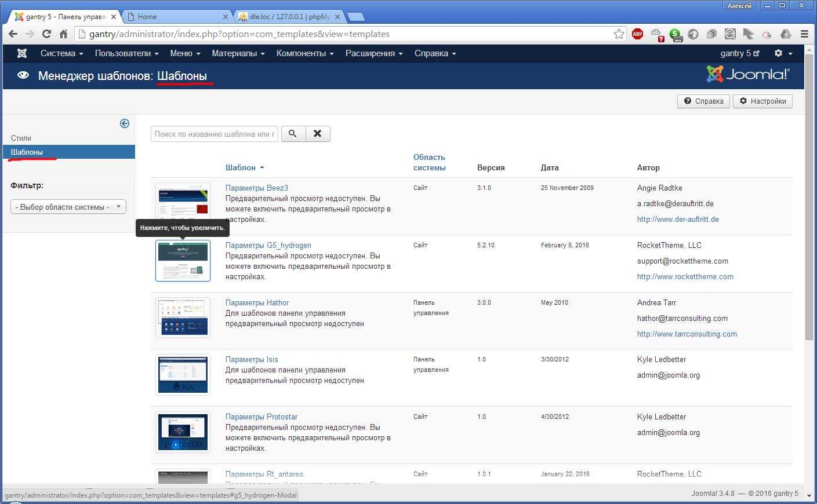Select Стили in the sidebar
817x504 pixels.
21,138
